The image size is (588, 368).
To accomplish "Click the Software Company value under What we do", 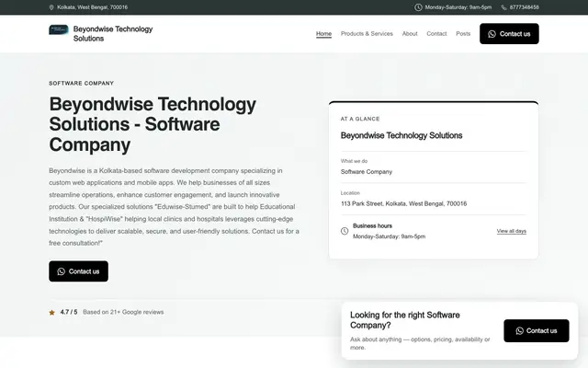I will click(367, 172).
